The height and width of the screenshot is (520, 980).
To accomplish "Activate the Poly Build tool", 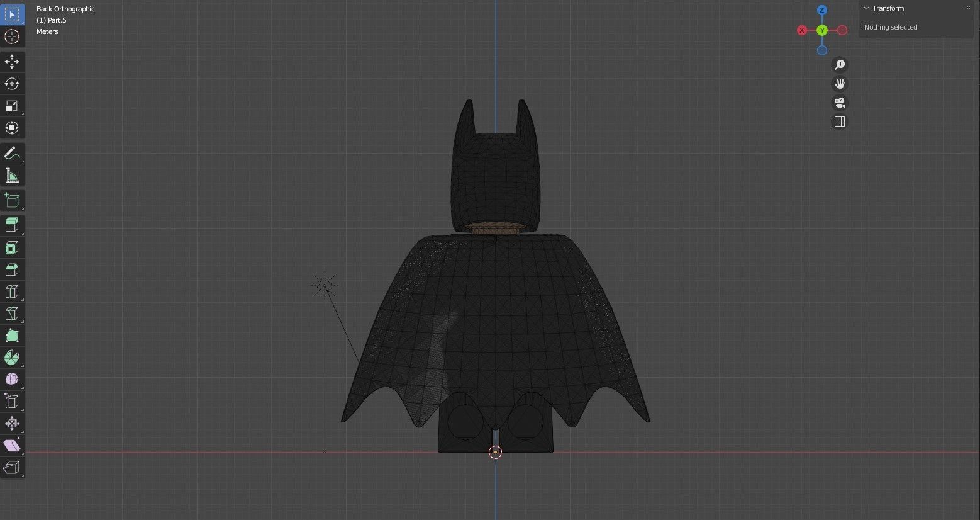I will pyautogui.click(x=12, y=336).
